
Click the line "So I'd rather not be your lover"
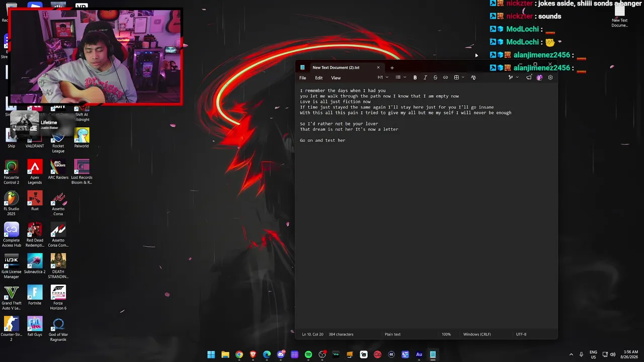pyautogui.click(x=339, y=124)
